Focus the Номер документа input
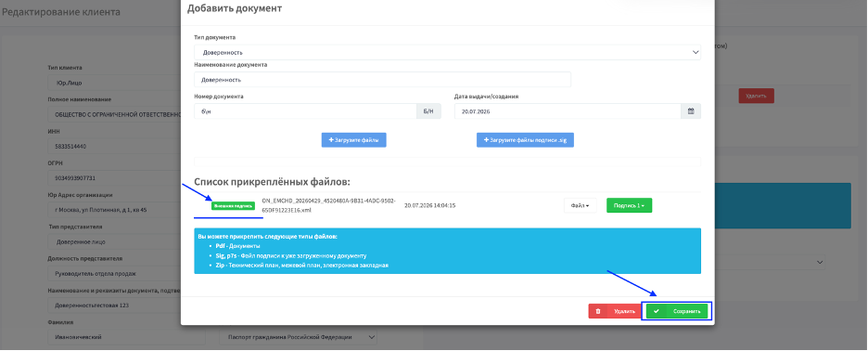 tap(305, 110)
